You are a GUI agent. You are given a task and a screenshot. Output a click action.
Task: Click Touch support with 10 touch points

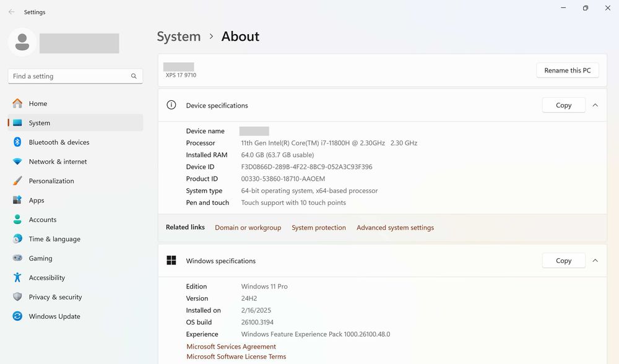pyautogui.click(x=293, y=203)
